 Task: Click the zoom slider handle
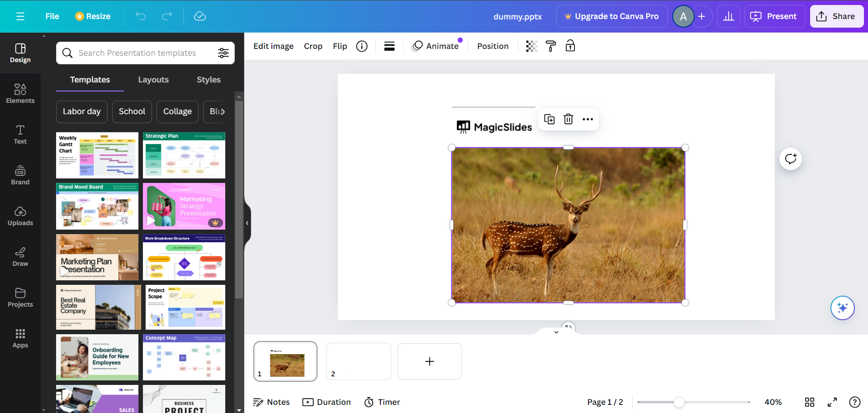click(678, 402)
